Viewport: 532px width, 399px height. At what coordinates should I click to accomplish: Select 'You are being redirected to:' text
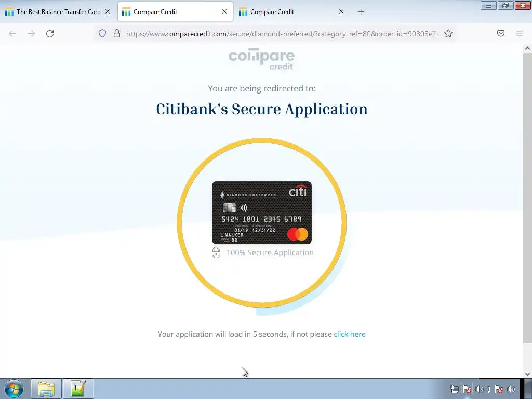coord(262,88)
